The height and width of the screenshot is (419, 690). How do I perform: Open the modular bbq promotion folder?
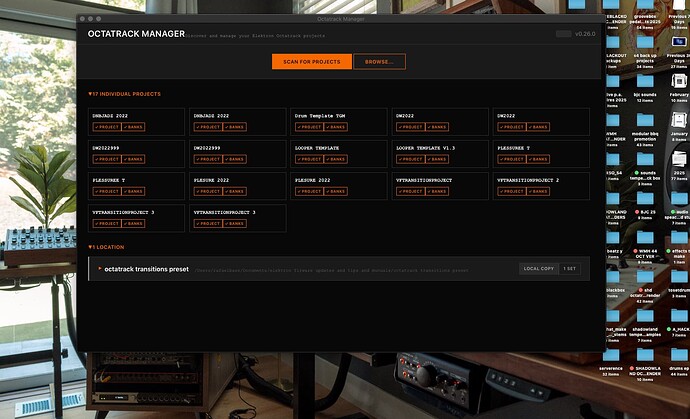point(645,120)
